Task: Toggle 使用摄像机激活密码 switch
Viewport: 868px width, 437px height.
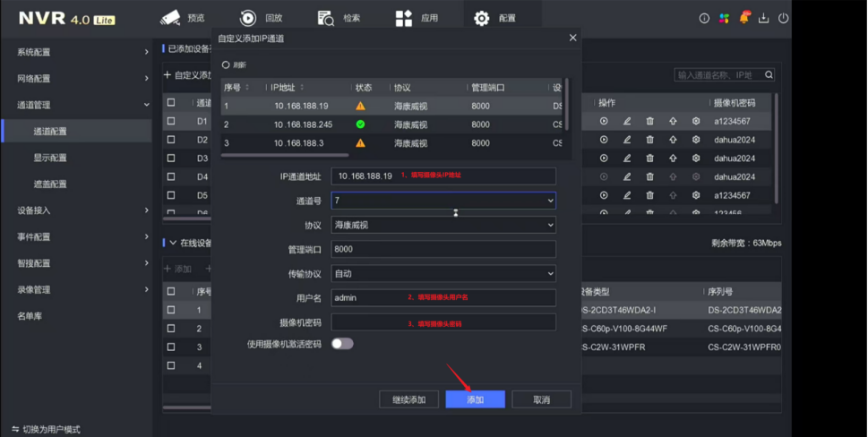Action: tap(342, 344)
